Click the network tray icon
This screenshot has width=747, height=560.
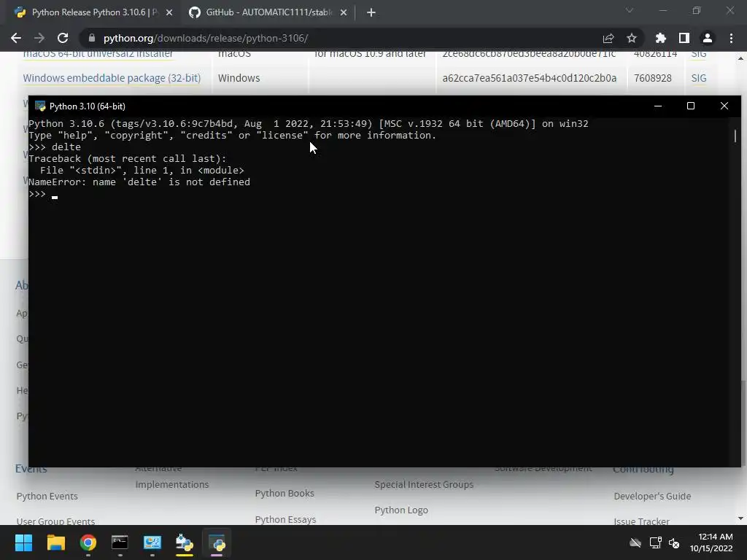pos(656,542)
